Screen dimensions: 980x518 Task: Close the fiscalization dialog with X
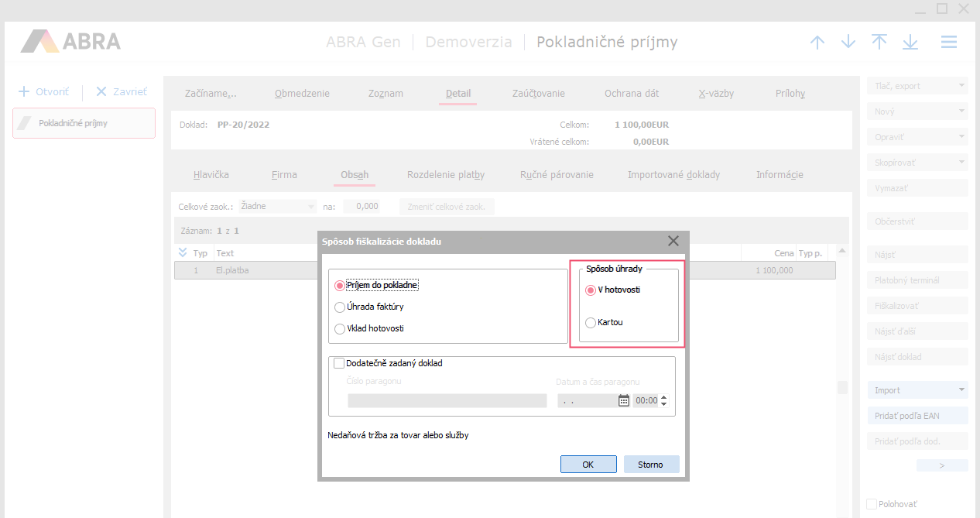(x=673, y=241)
